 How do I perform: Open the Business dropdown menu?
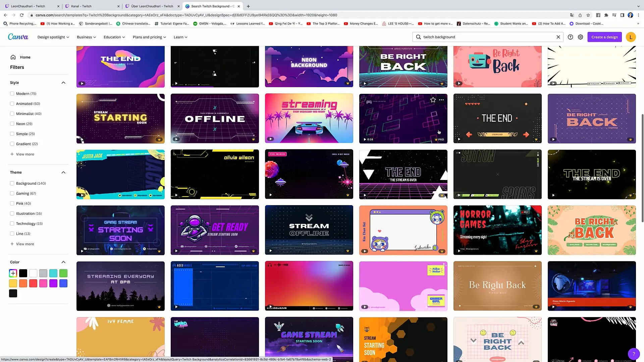(86, 37)
